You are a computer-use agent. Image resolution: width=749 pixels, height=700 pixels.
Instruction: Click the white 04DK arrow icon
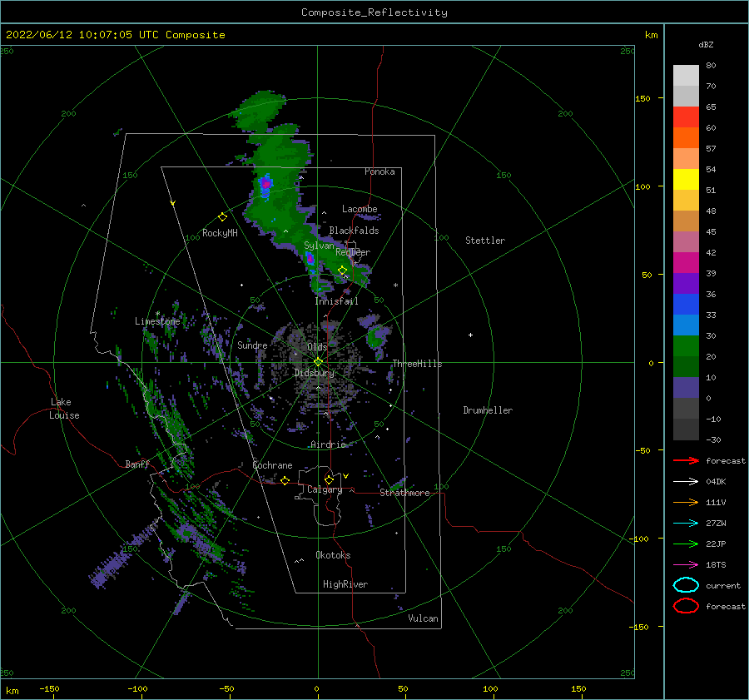click(686, 482)
